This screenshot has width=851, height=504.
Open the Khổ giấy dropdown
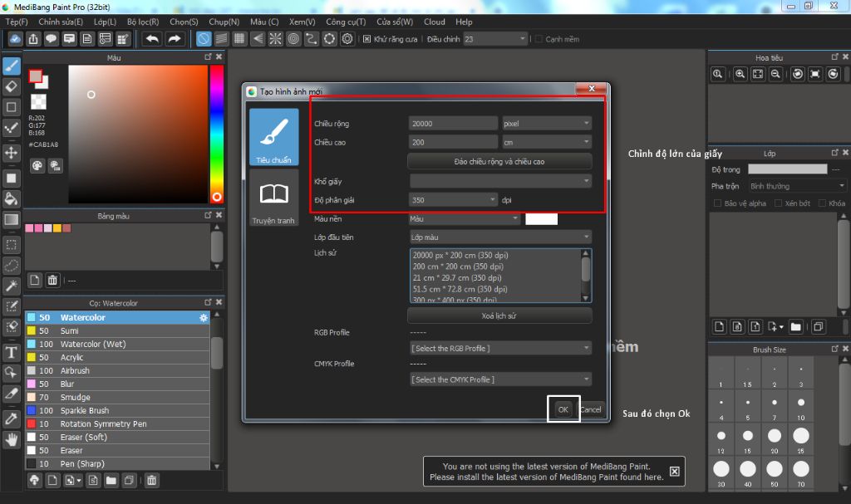(x=500, y=181)
